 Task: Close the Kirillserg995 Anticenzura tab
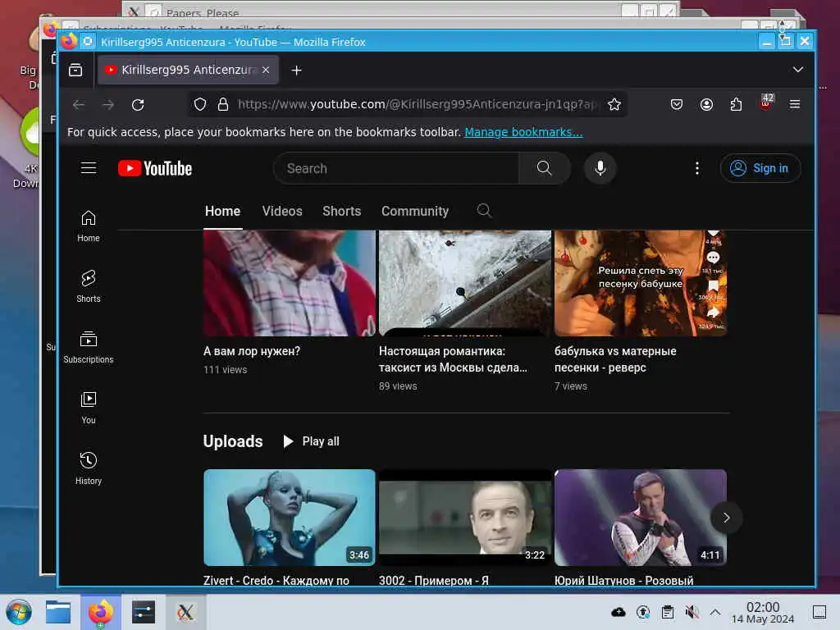[266, 70]
